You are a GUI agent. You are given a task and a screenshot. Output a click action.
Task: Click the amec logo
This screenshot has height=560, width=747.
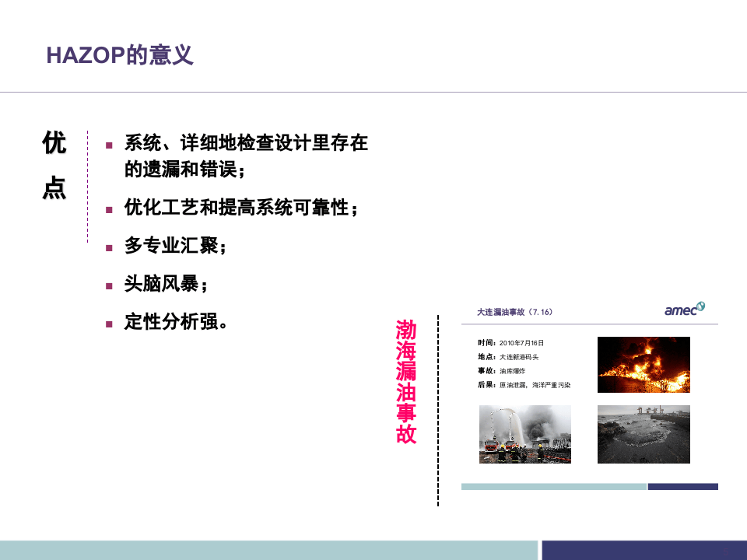point(685,309)
